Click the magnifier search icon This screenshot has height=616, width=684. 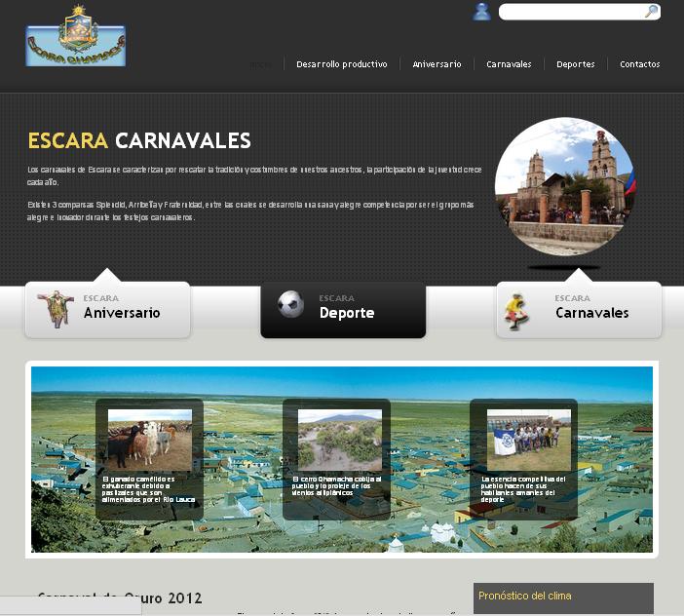pos(651,12)
